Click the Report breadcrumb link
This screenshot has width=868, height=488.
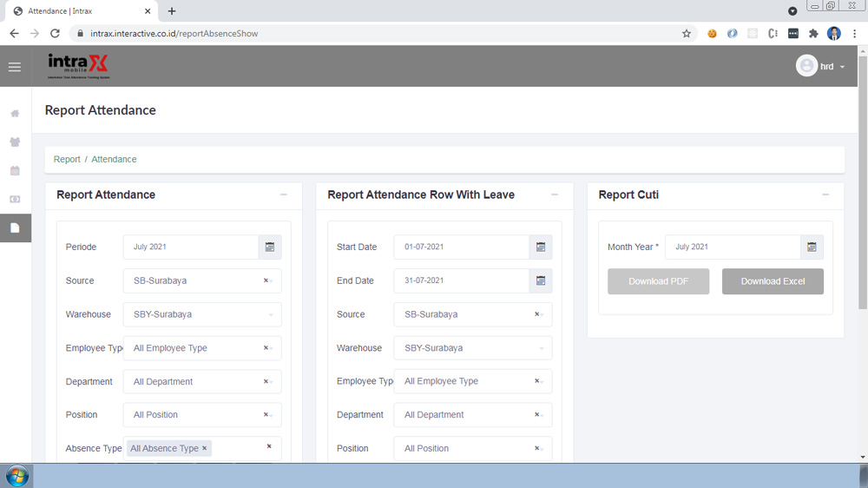[x=67, y=160]
